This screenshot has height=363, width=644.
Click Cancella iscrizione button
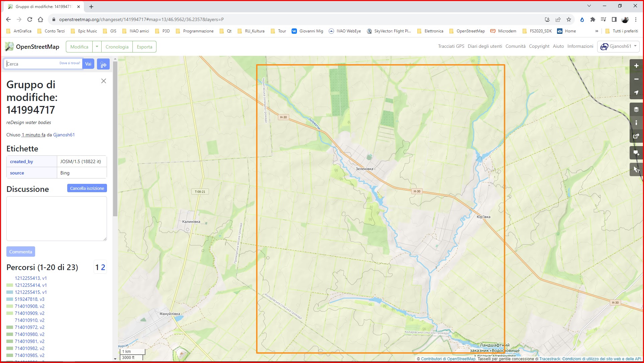(87, 188)
